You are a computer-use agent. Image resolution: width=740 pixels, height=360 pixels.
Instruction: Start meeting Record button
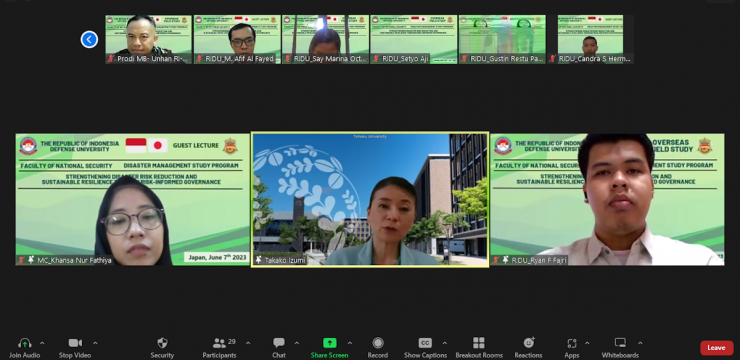coord(378,343)
